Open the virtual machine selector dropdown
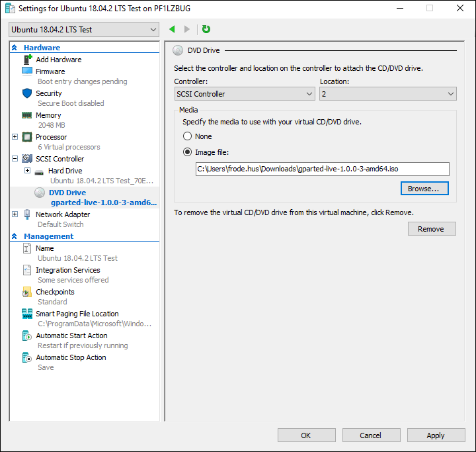 [84, 30]
